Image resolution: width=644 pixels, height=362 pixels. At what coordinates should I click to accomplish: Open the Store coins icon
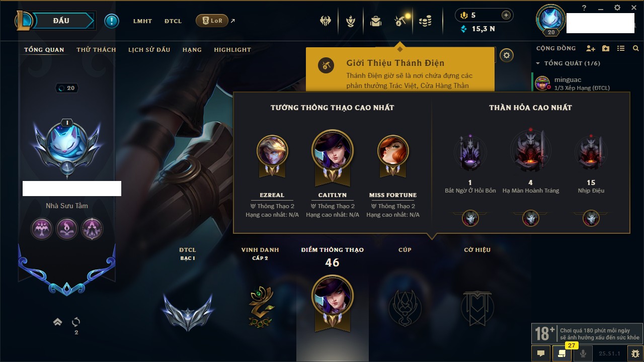click(x=426, y=21)
